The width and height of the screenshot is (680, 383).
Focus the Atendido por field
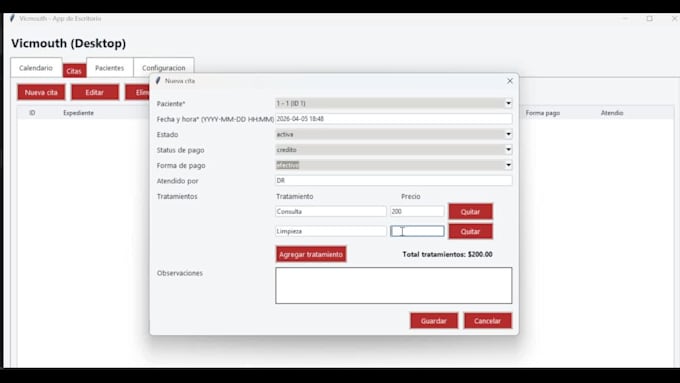coord(393,180)
